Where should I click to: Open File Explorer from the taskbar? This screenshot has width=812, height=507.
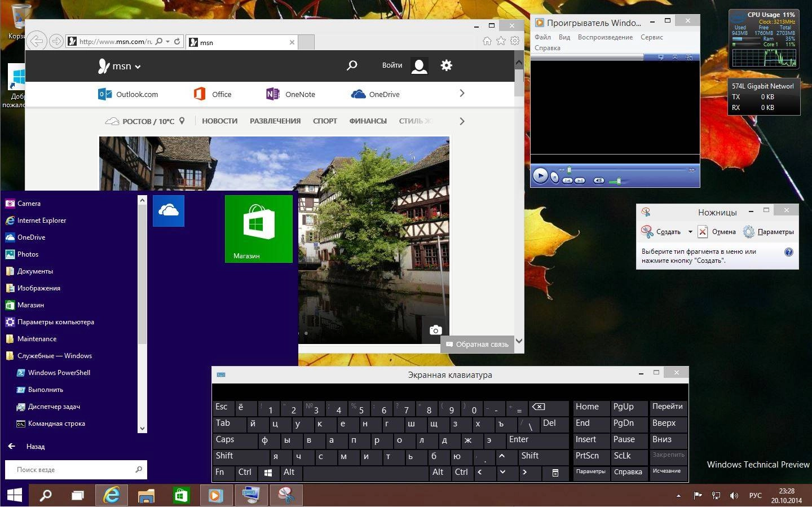click(x=146, y=495)
